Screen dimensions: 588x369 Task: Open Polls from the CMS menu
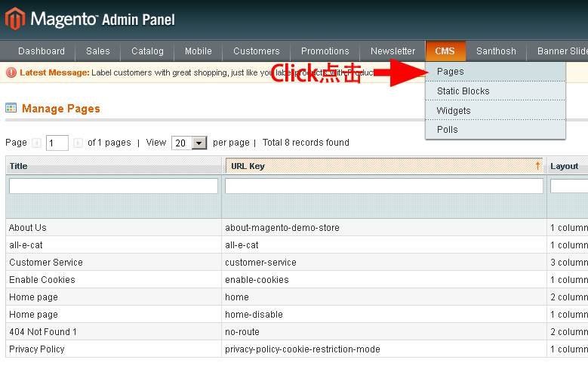coord(448,130)
